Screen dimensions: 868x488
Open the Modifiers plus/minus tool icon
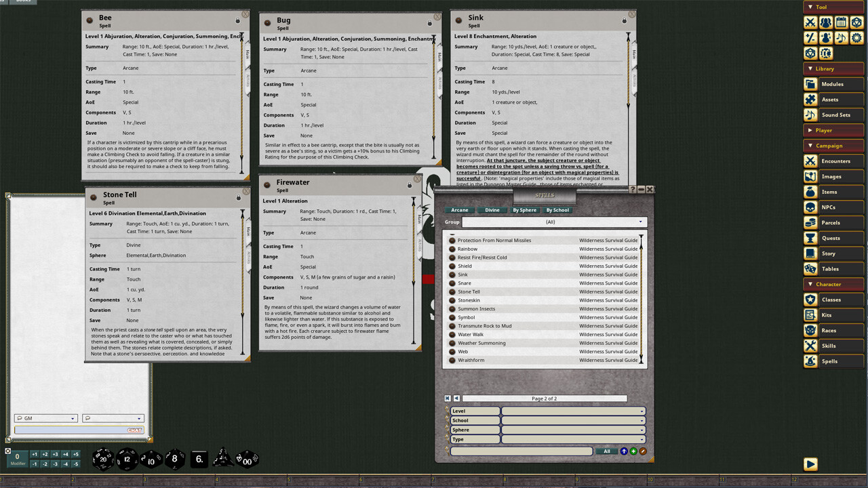(x=810, y=38)
